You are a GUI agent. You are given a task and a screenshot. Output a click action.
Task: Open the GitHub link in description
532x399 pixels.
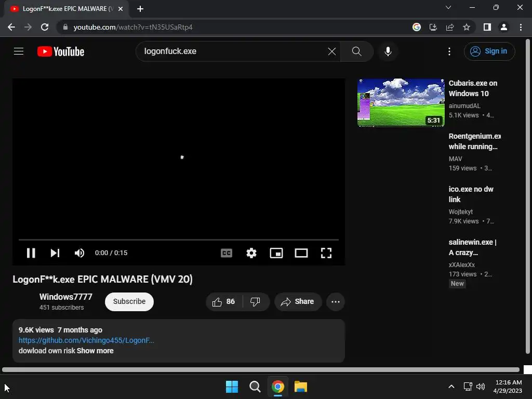point(87,340)
